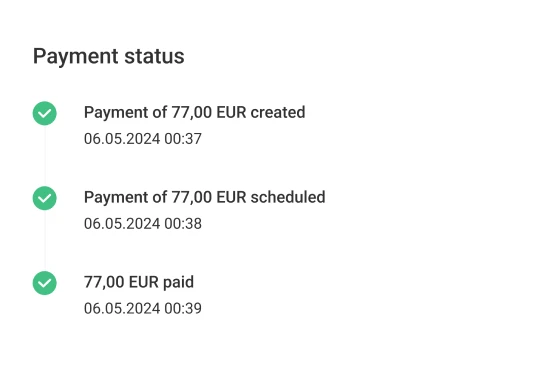Screen dimensions: 544x366
Task: Select the '77,00 EUR paid' status entry
Action: pyautogui.click(x=139, y=282)
